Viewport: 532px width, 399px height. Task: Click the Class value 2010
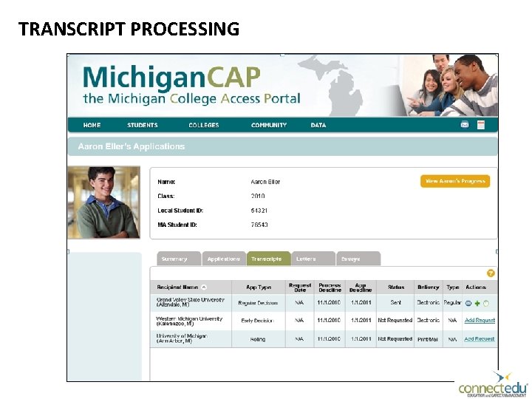(x=258, y=196)
